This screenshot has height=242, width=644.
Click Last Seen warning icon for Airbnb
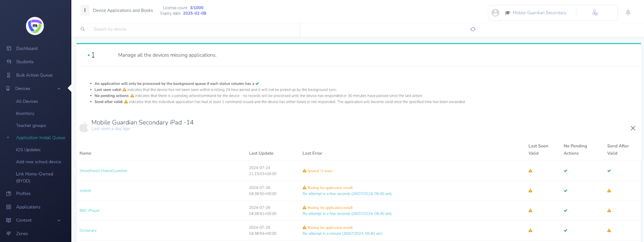click(530, 191)
